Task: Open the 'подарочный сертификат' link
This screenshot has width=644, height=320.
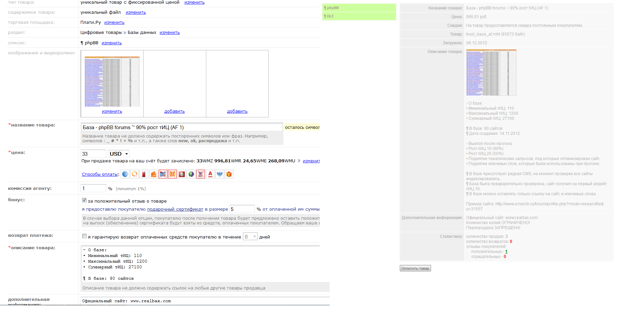Action: click(x=175, y=209)
